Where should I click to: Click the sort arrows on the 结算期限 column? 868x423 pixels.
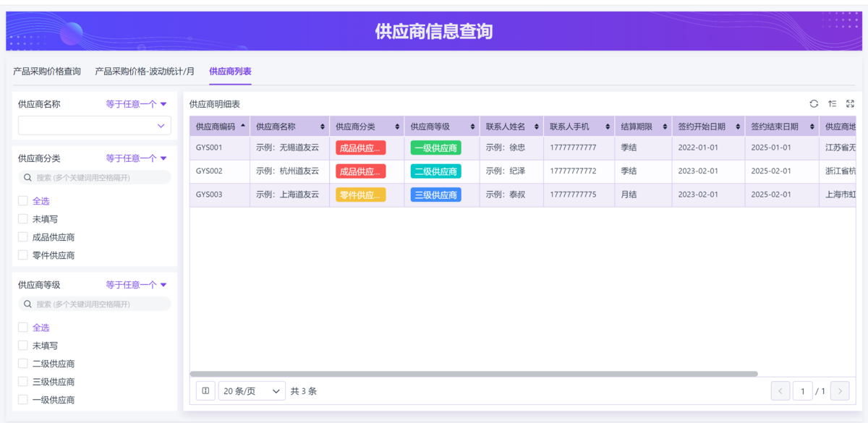point(665,127)
